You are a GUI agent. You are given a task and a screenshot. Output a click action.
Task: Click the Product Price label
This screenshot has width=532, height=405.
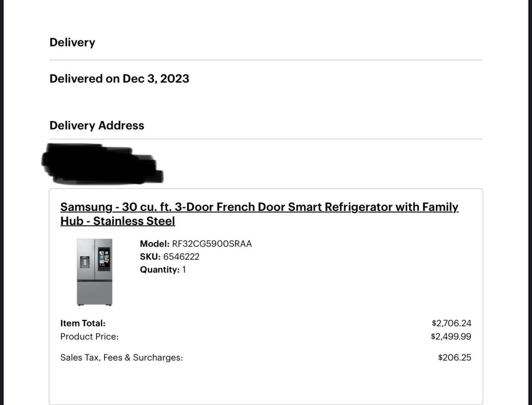(x=89, y=336)
